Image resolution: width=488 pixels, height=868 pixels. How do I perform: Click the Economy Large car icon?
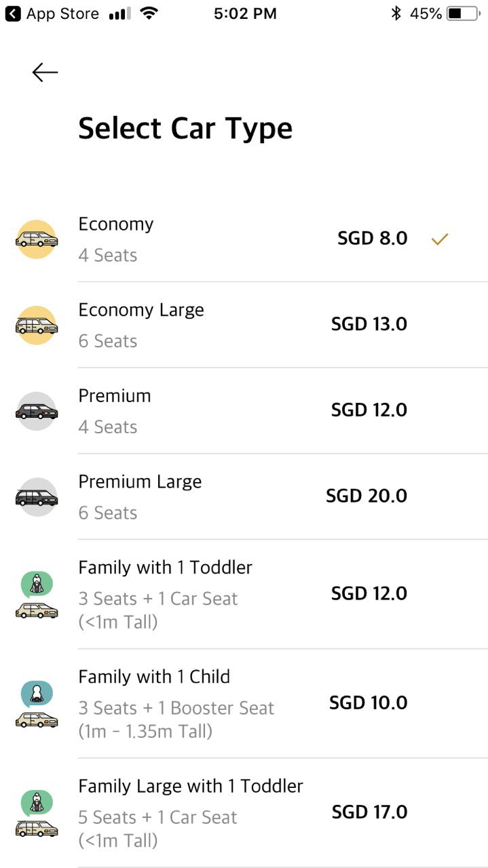37,325
